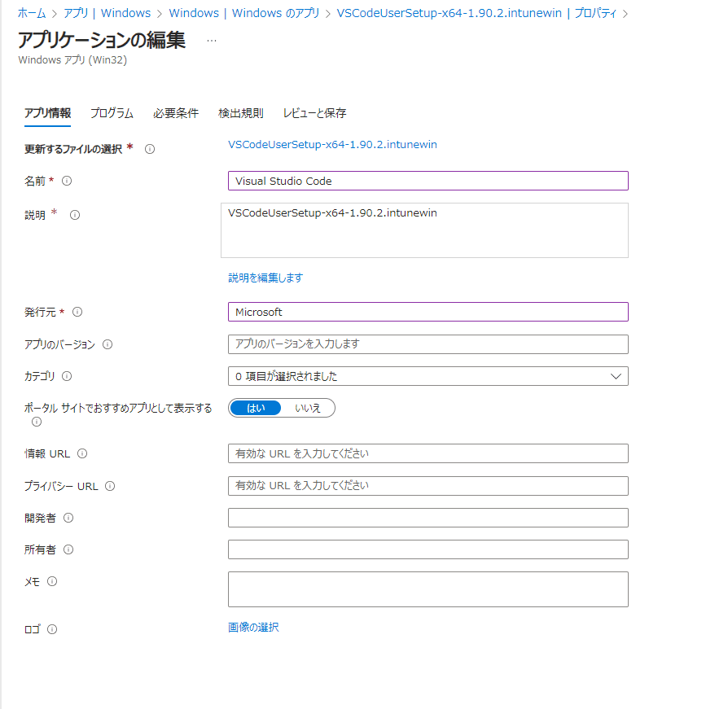Focus the 名前 field with Visual Studio Code
Viewport: 728px width, 709px height.
(428, 181)
